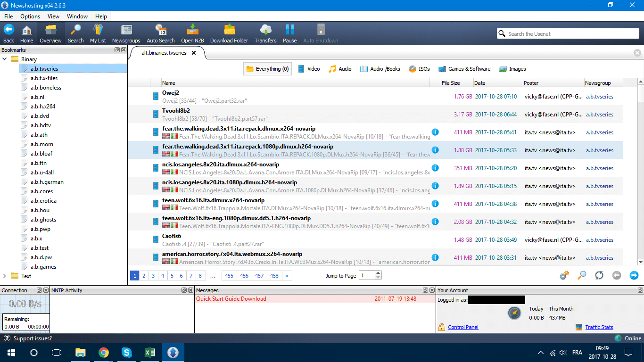Open NZB file from toolbar
The height and width of the screenshot is (362, 644).
[192, 30]
